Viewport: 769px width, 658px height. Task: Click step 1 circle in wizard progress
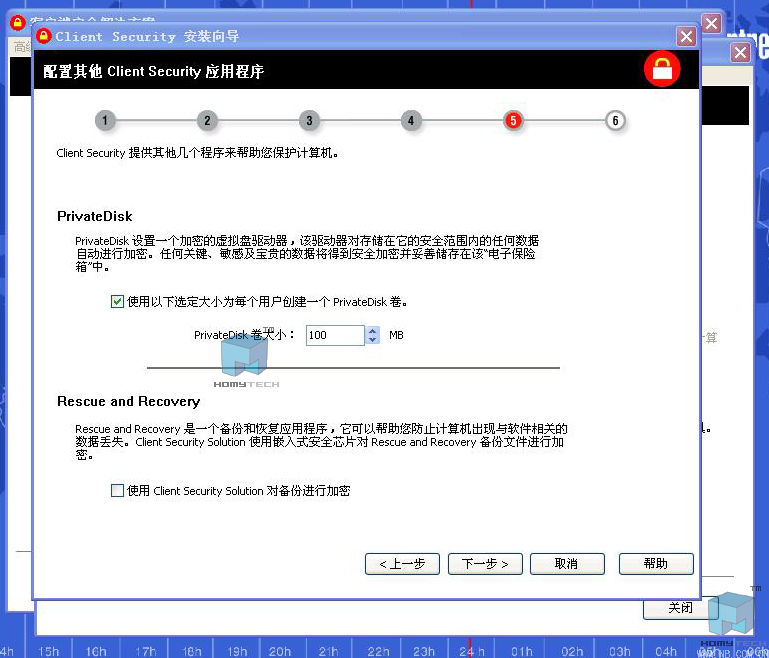tap(105, 121)
